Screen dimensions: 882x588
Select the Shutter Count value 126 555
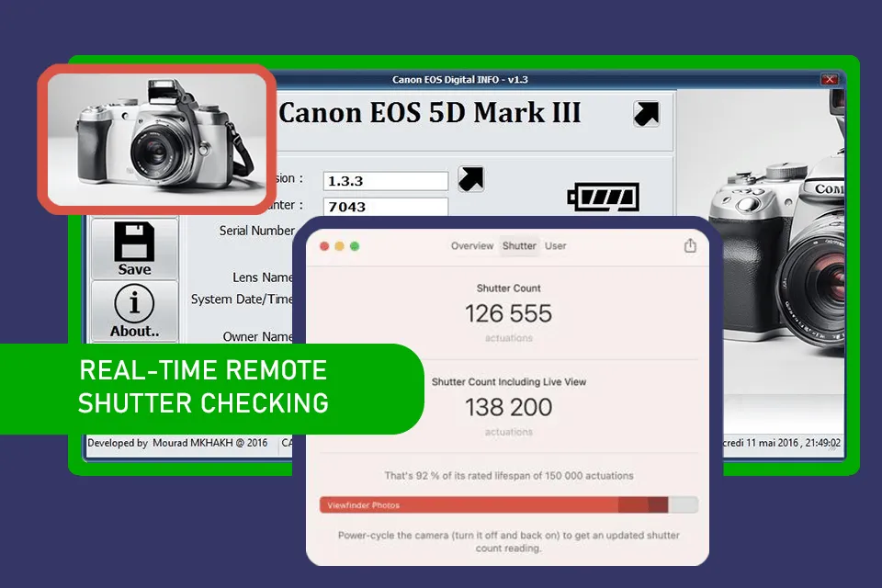tap(507, 313)
